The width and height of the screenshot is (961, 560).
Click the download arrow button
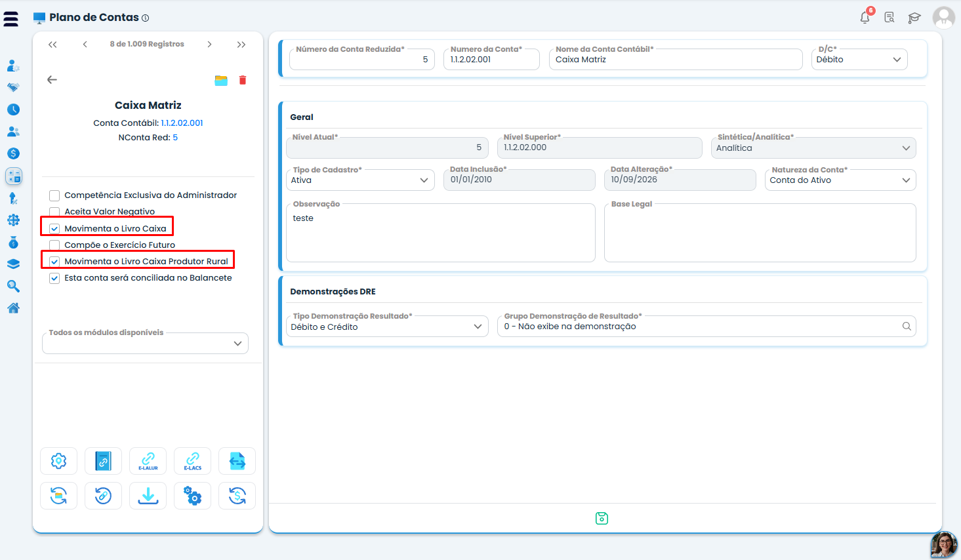[148, 496]
